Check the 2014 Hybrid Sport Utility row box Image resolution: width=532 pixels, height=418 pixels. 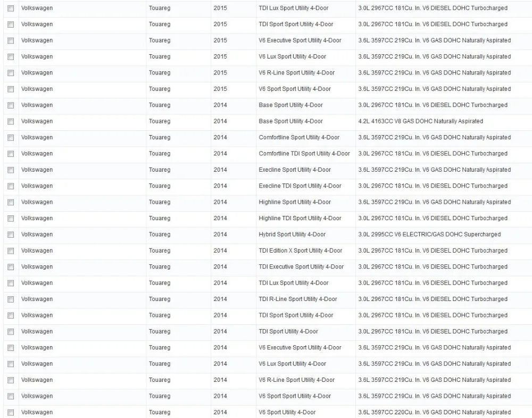tap(11, 235)
